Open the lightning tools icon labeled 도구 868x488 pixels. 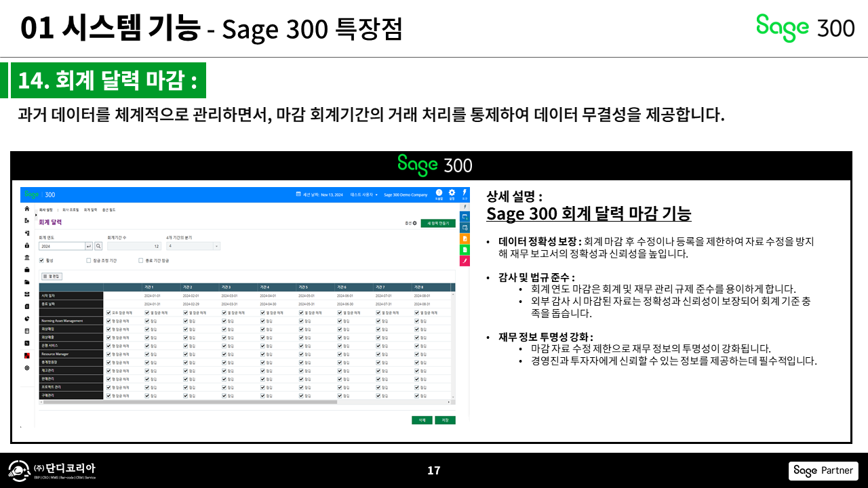pos(465,194)
